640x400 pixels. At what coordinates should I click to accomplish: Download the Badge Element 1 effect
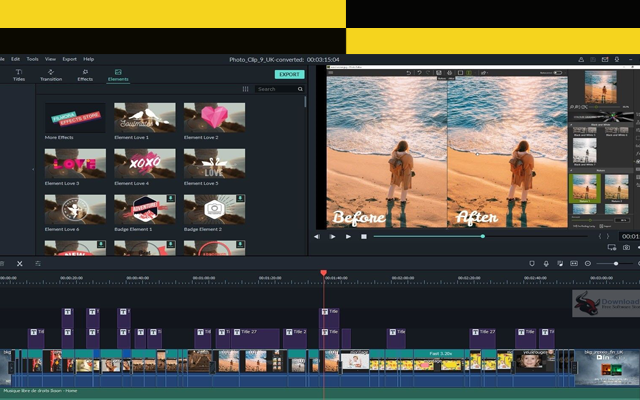pos(171,199)
